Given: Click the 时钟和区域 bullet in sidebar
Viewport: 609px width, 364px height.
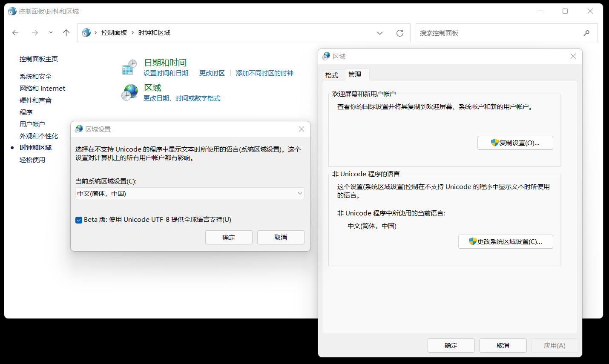Looking at the screenshot, I should [11, 148].
